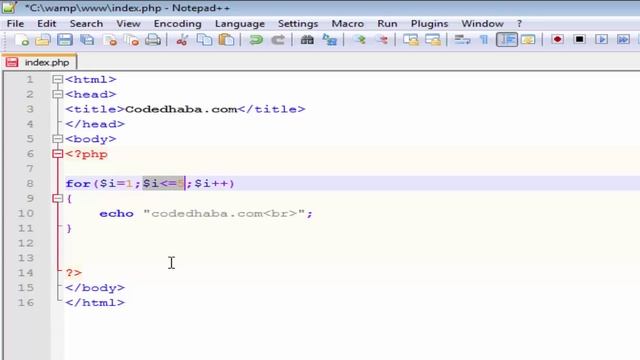Screen dimensions: 640x360
Task: Close all documents via toolbar icon
Action: click(x=131, y=40)
